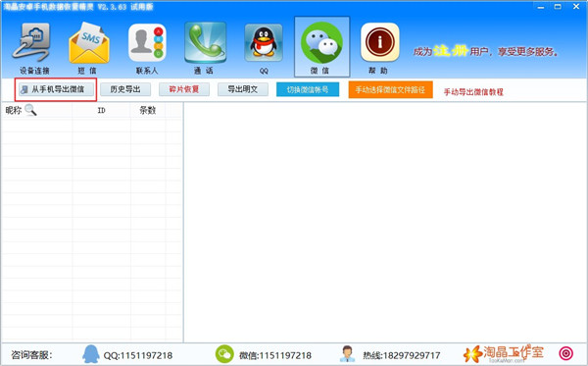Open the 短信 SMS envelope icon
The image size is (588, 366).
(x=89, y=42)
